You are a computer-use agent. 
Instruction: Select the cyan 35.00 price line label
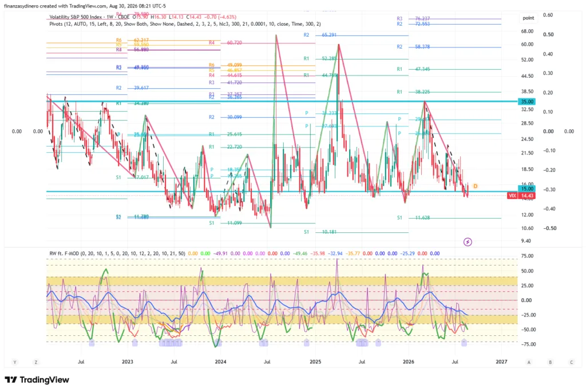(x=526, y=102)
